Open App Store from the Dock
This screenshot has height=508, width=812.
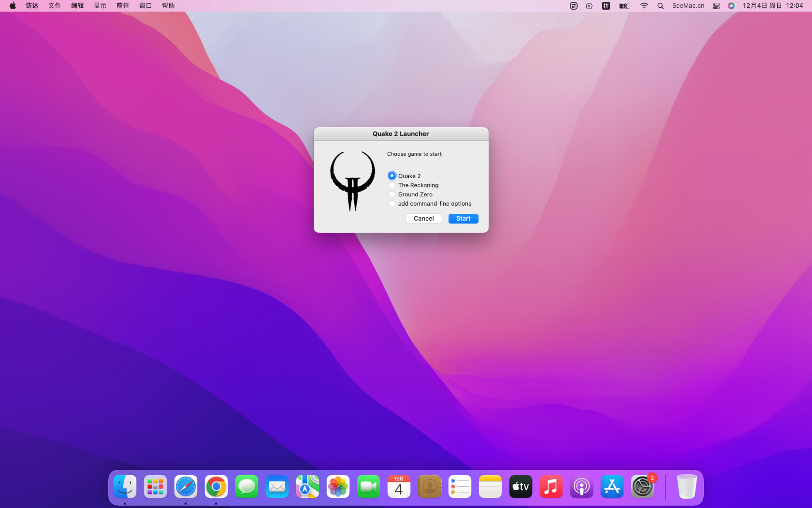click(x=612, y=487)
